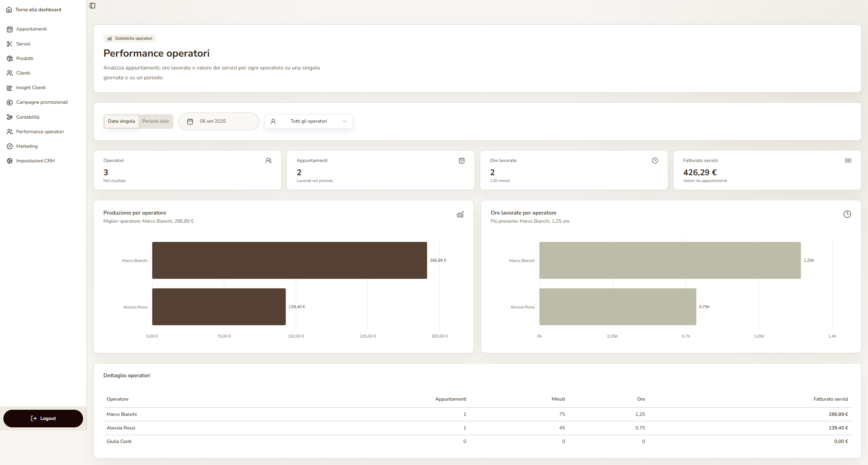The width and height of the screenshot is (868, 465).
Task: Toggle the sidebar panel icon
Action: tap(92, 6)
